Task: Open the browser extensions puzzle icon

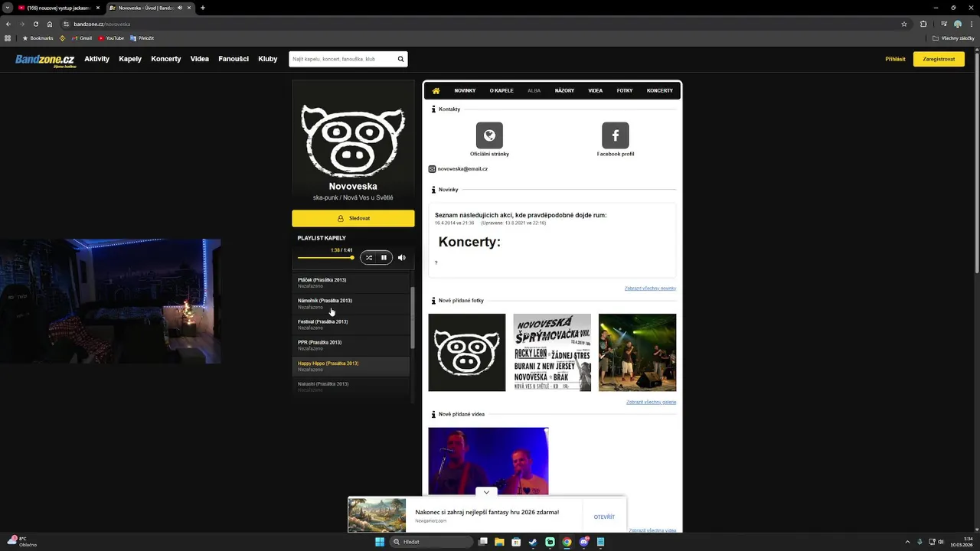Action: pos(923,24)
